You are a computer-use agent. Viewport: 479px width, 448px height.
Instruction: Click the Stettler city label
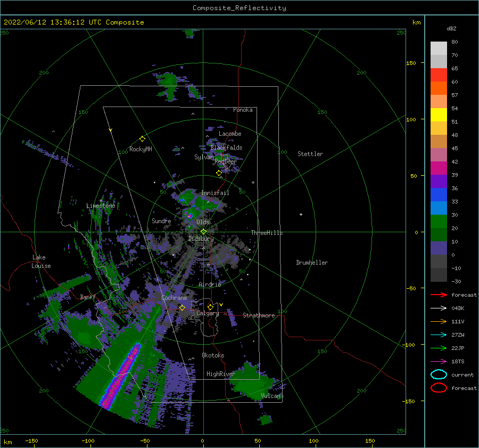[x=310, y=154]
